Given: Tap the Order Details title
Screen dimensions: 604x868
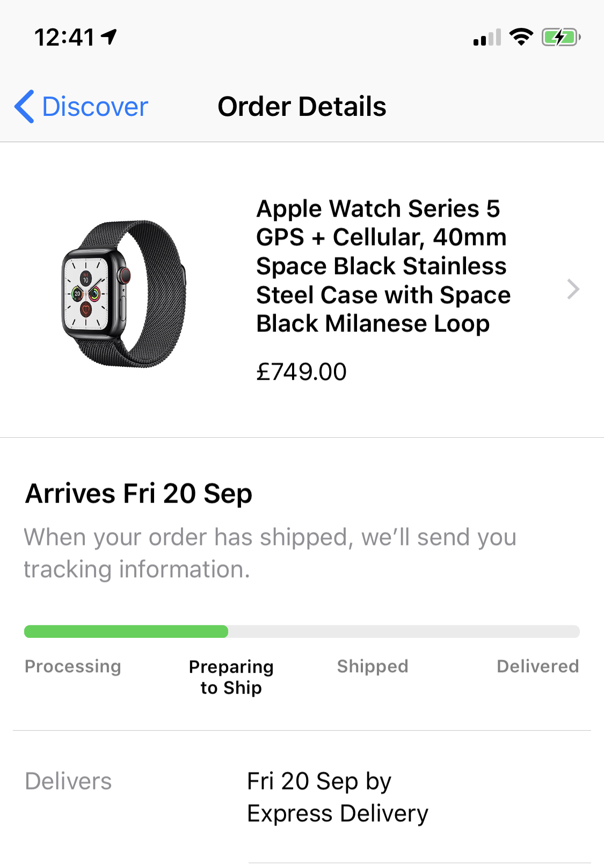Looking at the screenshot, I should (x=302, y=107).
